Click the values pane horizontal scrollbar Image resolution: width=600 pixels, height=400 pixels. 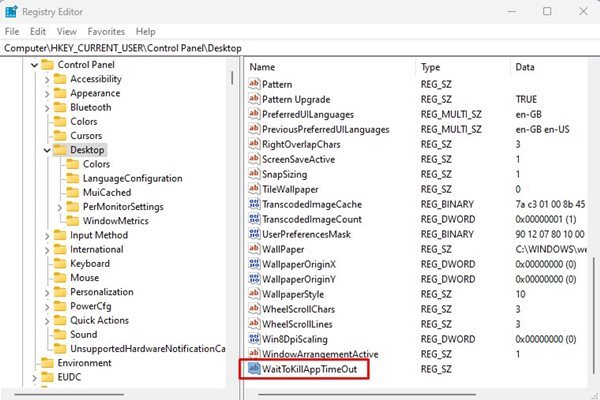click(x=367, y=394)
